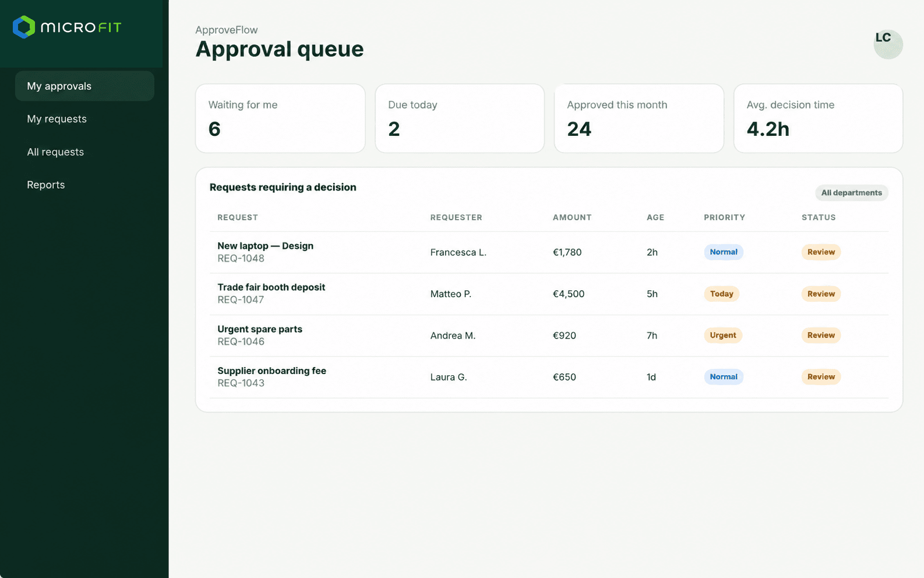924x578 pixels.
Task: Click the REQ-1048 identifier
Action: tap(241, 258)
